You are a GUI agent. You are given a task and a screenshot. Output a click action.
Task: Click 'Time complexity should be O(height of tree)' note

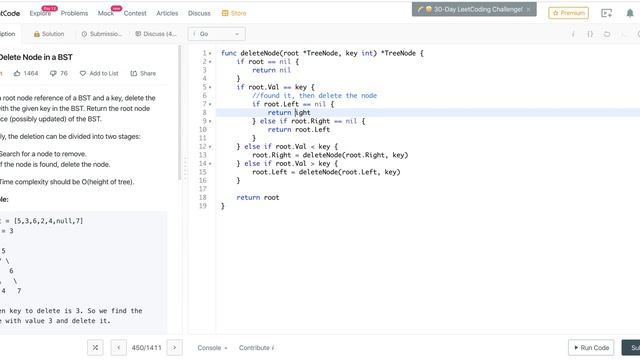[67, 182]
